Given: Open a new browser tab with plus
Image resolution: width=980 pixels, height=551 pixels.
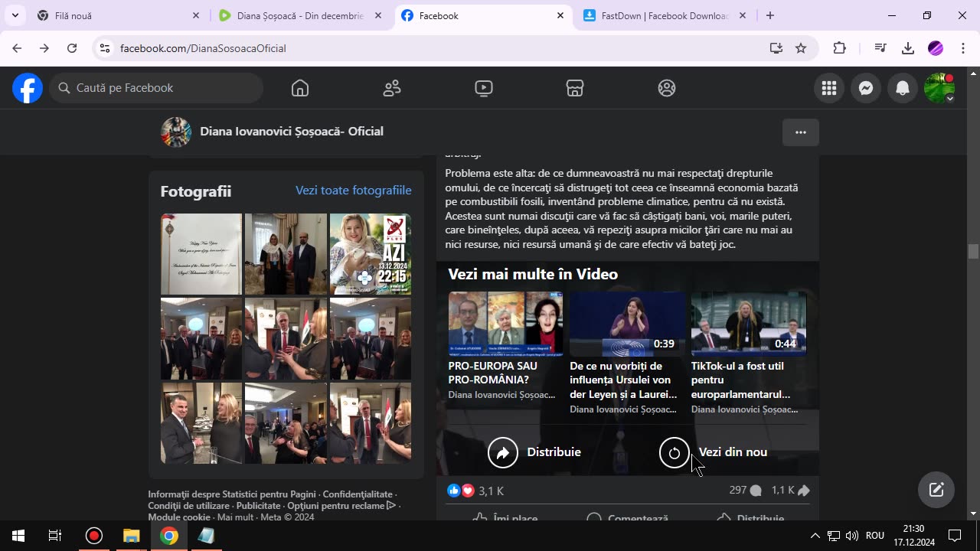Looking at the screenshot, I should pyautogui.click(x=770, y=15).
